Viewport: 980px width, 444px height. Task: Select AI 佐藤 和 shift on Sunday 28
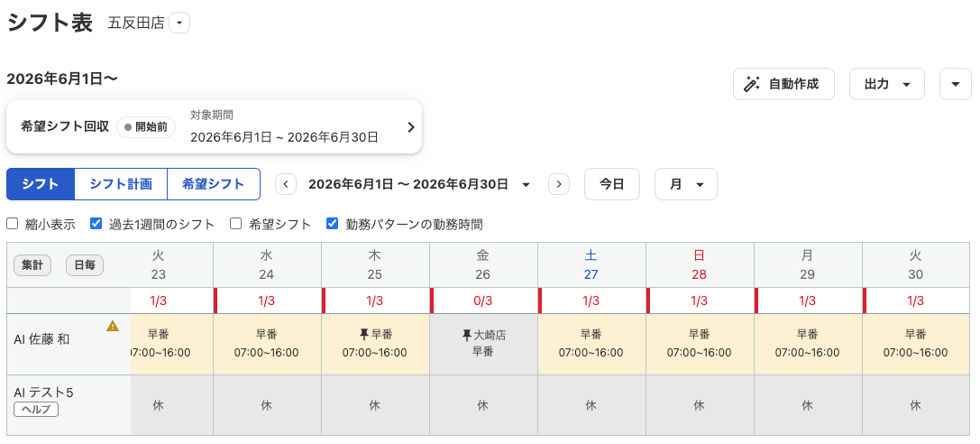tap(700, 344)
